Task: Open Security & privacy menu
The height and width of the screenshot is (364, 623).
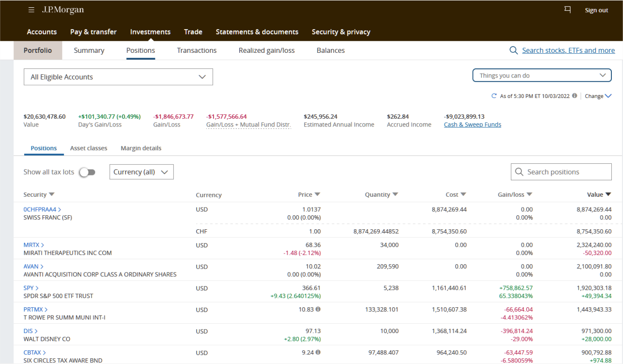Action: (x=341, y=32)
